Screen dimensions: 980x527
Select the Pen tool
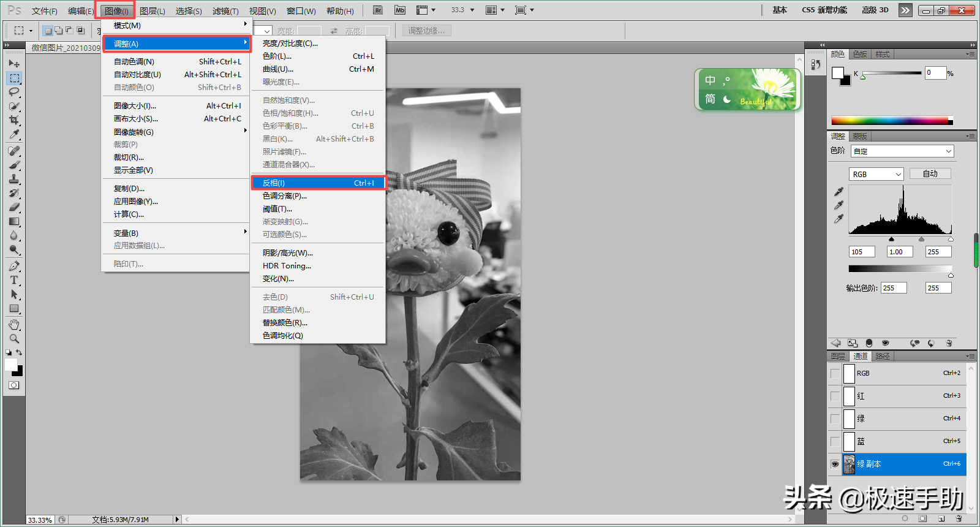14,266
